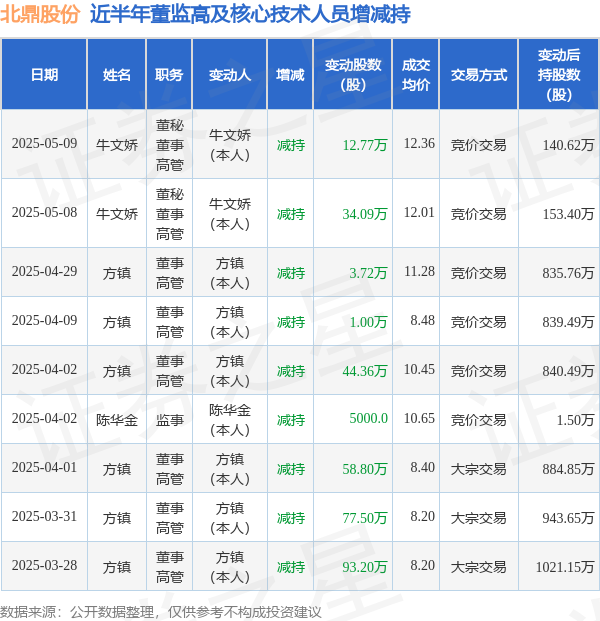This screenshot has width=600, height=621.
Task: Click 竞价交易 in the 陈华金 row
Action: [x=478, y=420]
